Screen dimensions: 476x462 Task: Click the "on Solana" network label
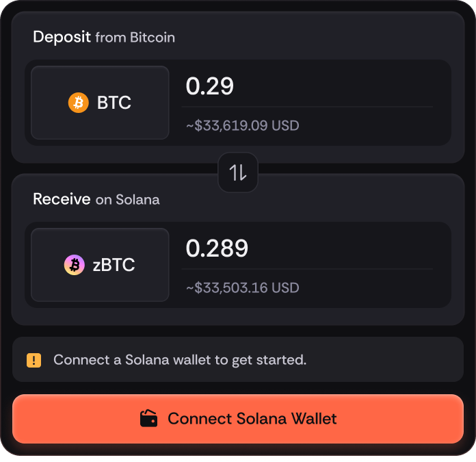pyautogui.click(x=128, y=200)
